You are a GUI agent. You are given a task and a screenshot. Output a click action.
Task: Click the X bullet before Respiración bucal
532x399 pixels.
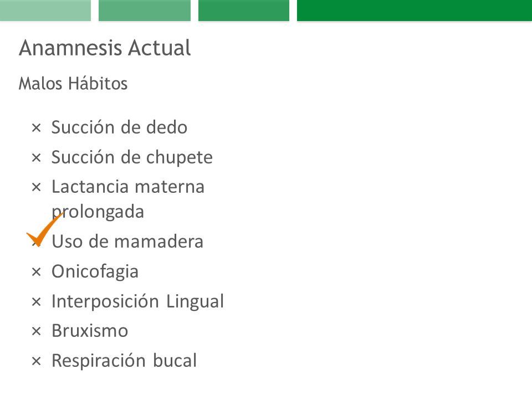pos(37,361)
